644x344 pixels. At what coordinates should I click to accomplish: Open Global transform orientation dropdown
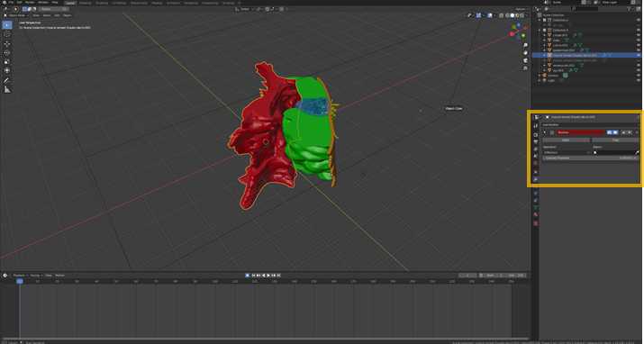pyautogui.click(x=245, y=9)
